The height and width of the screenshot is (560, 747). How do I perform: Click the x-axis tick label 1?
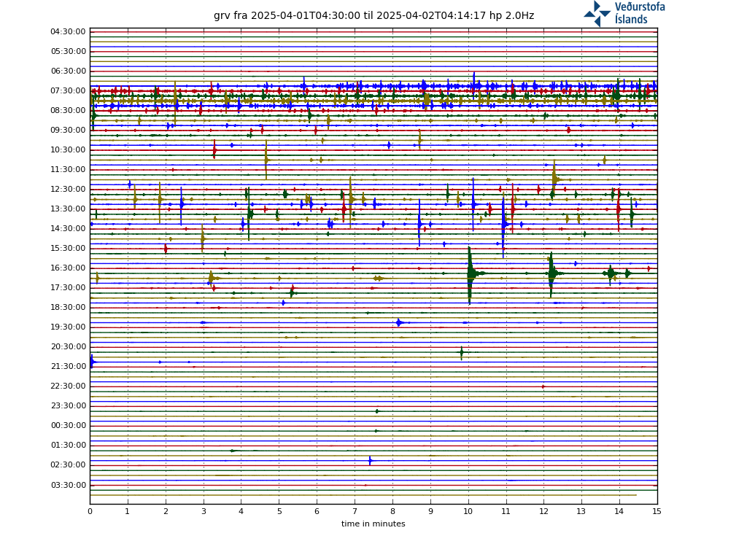(127, 511)
